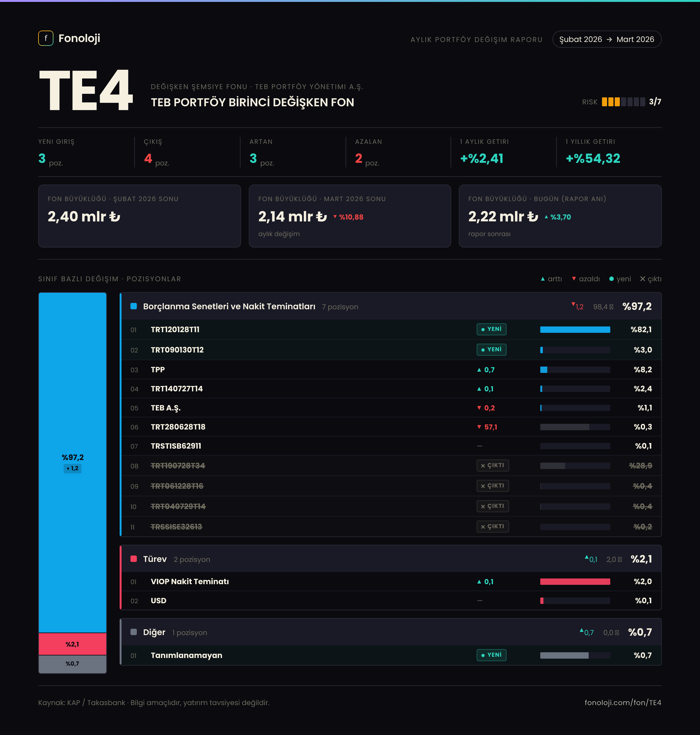Screen dimensions: 700x735
Task: Click the green %3,70 increase indicator
Action: 557,217
